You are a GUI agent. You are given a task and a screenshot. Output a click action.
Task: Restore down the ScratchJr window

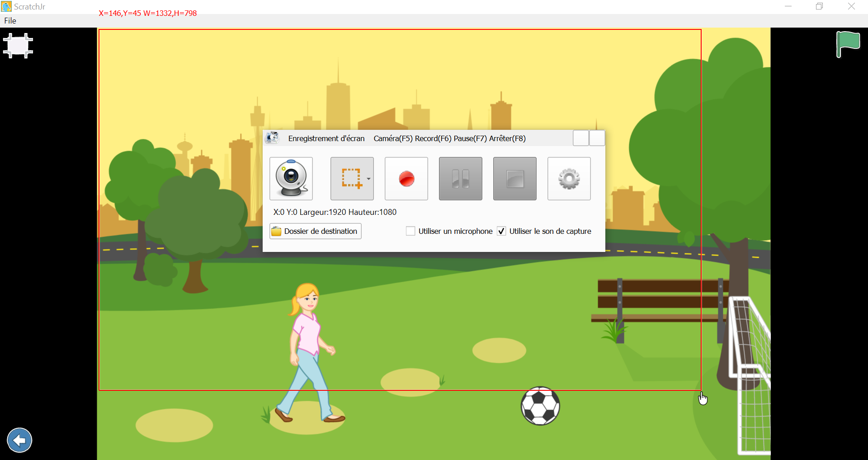point(820,6)
